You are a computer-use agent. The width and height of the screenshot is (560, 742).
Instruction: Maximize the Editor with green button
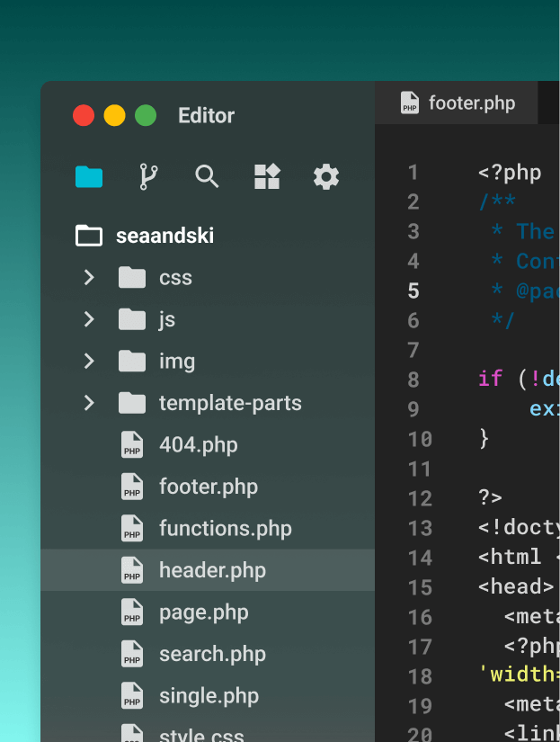point(146,115)
